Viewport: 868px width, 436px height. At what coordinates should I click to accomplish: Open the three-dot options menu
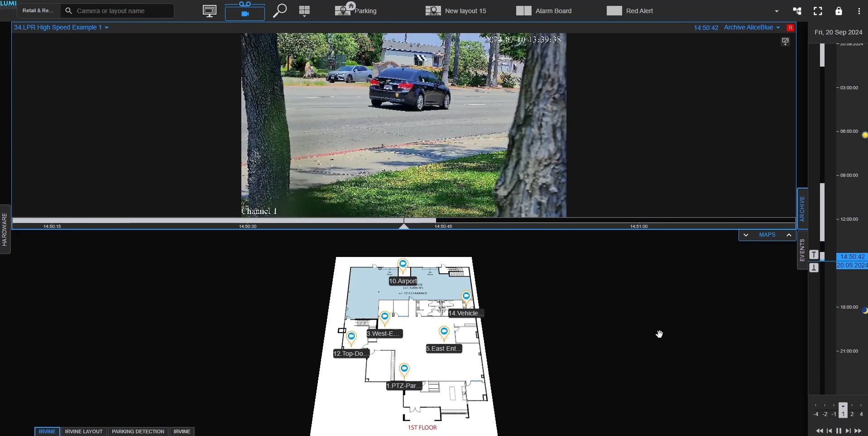point(859,11)
